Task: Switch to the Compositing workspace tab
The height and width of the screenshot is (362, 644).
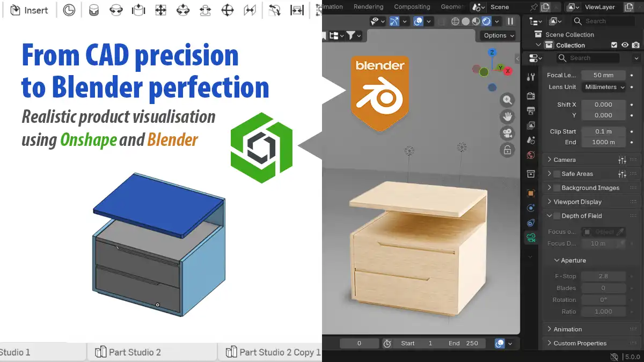Action: [x=412, y=7]
